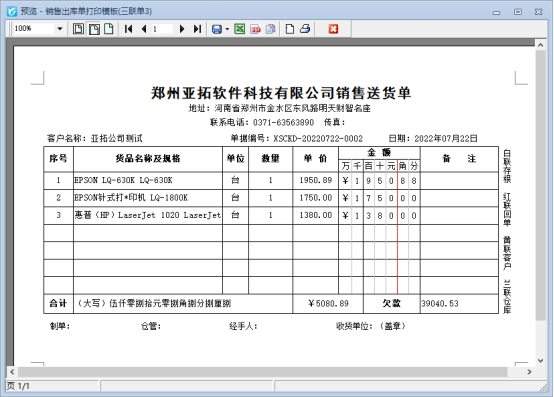Select the whole page view icon
This screenshot has width=554, height=397.
tap(78, 29)
